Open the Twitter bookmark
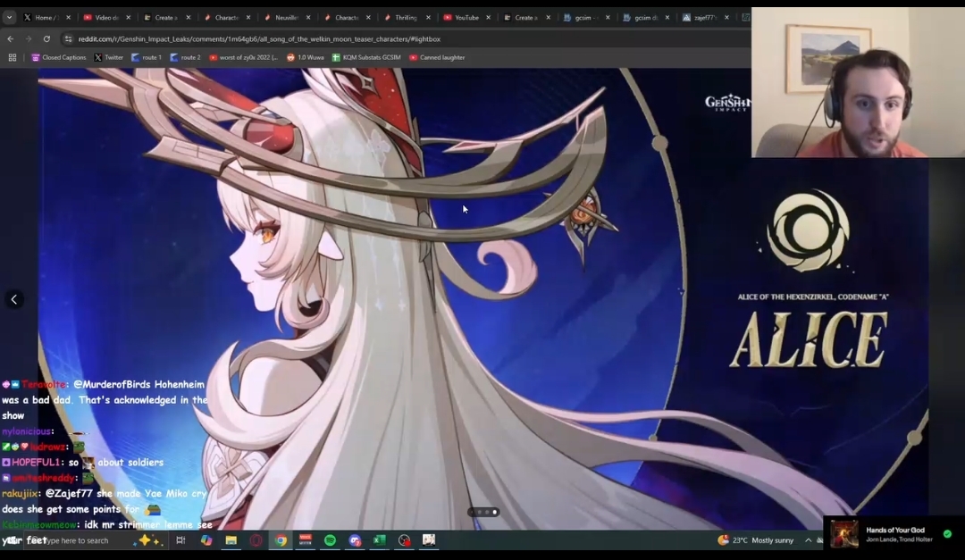 [x=109, y=57]
